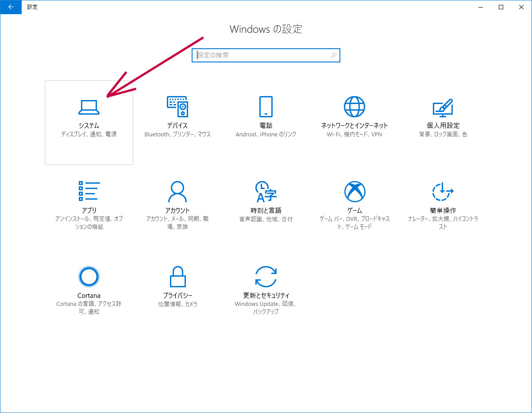Click the デバイス label
532x413 pixels.
pos(177,126)
